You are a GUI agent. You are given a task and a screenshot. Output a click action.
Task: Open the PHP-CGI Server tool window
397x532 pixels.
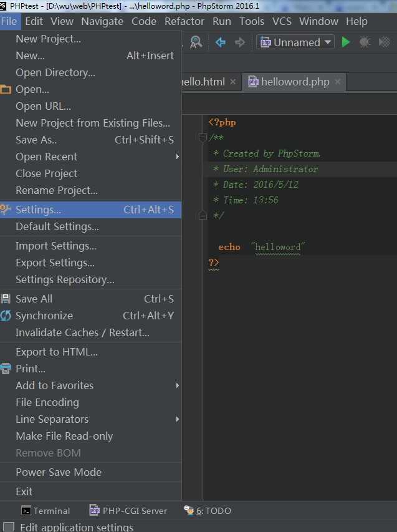(128, 511)
